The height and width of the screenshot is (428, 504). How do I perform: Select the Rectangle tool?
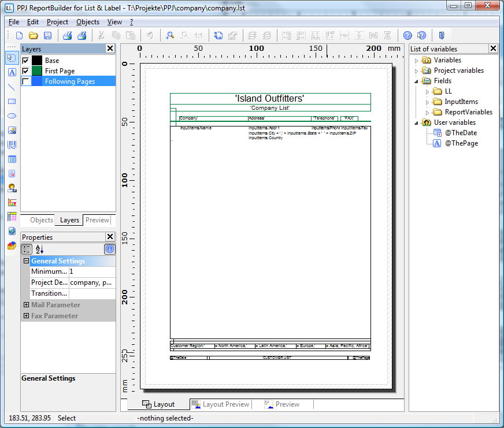(x=12, y=101)
